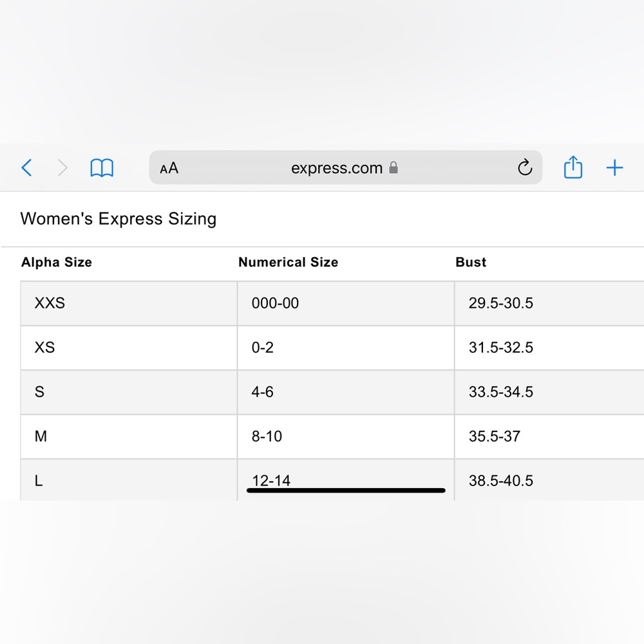Select the M alpha size cell

click(x=129, y=437)
